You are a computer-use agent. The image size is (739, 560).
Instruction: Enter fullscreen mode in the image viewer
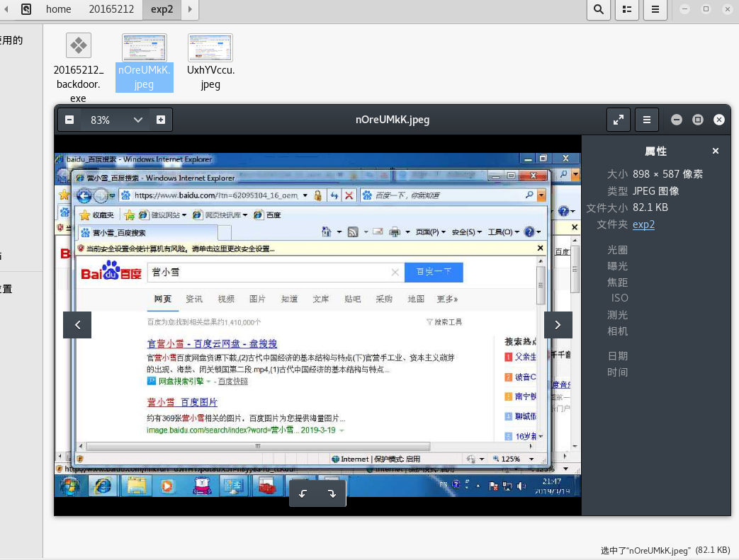click(x=619, y=120)
